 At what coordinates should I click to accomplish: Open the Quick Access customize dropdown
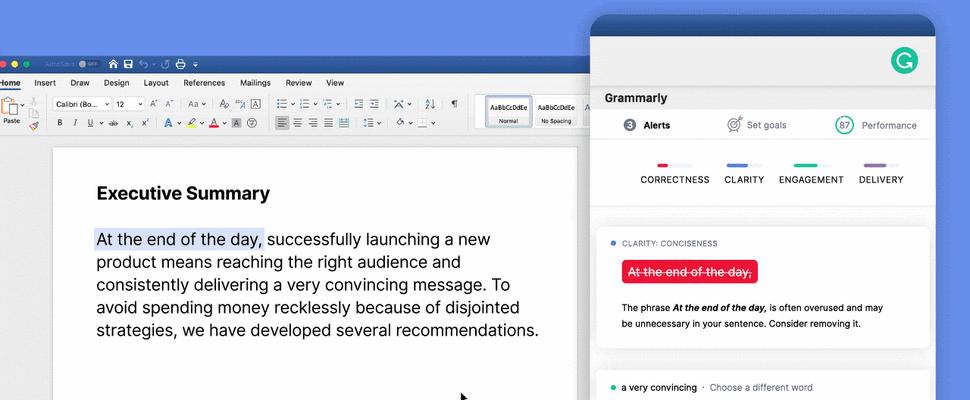tap(195, 65)
